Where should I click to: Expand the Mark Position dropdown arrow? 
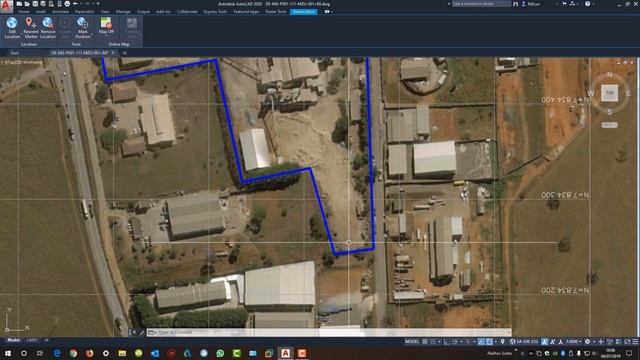91,34
